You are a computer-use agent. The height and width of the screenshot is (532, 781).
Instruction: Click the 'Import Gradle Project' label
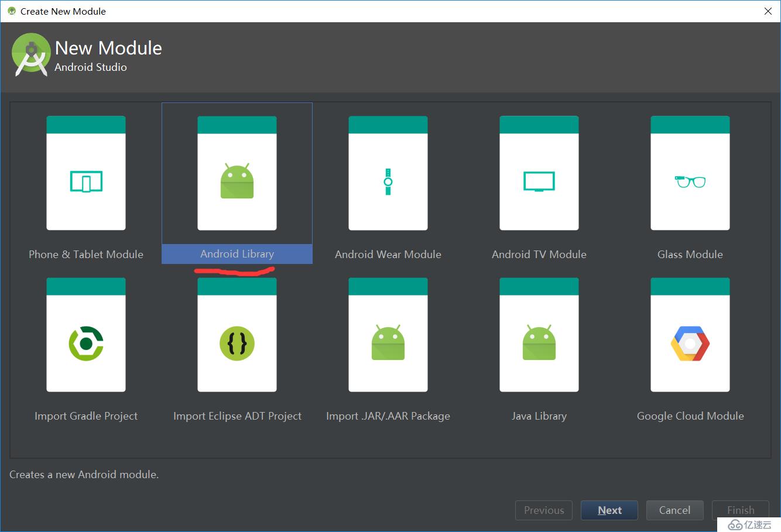tap(86, 416)
